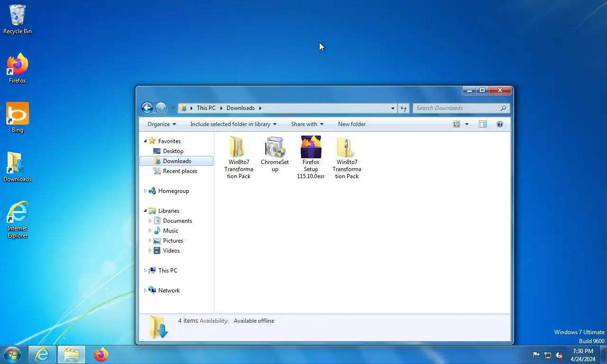
Task: Click the search magnifier icon
Action: tap(503, 108)
